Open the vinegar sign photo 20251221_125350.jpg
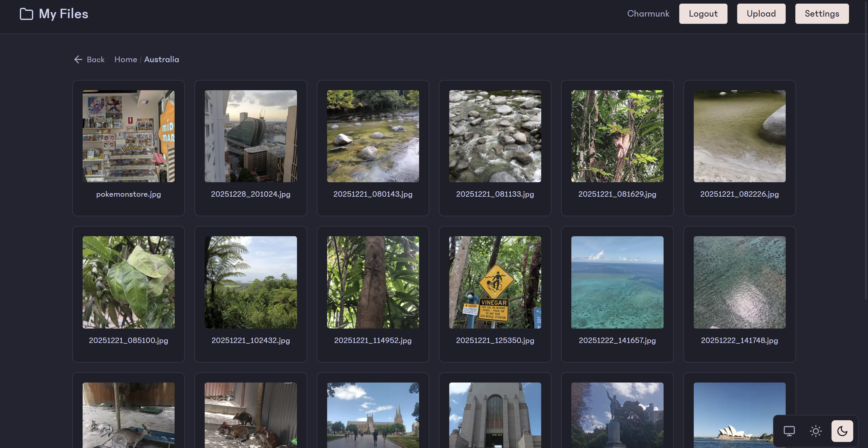Screen dimensions: 868x448 pos(495,282)
